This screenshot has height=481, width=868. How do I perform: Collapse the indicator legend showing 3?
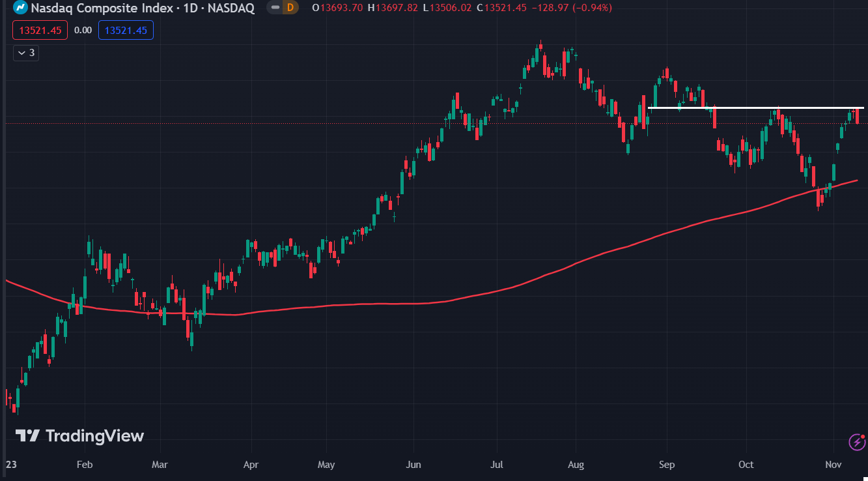coord(26,53)
